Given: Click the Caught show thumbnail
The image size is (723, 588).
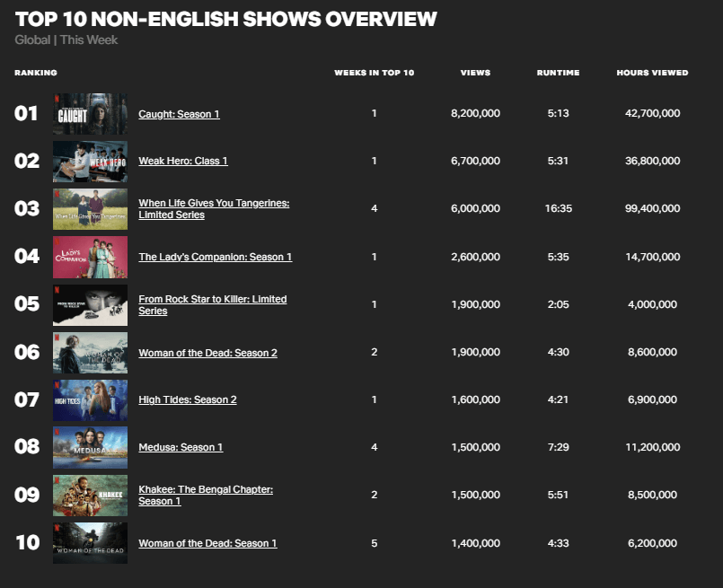Looking at the screenshot, I should [91, 114].
